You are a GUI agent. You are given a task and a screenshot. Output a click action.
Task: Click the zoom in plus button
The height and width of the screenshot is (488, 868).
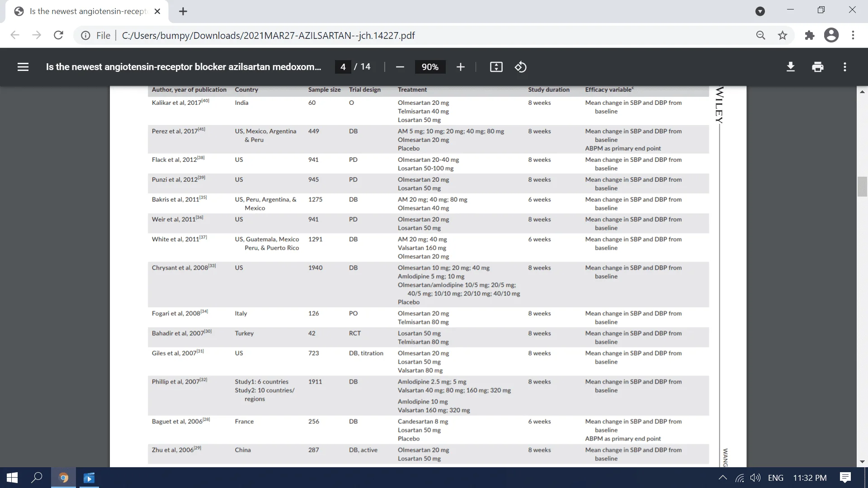click(460, 67)
